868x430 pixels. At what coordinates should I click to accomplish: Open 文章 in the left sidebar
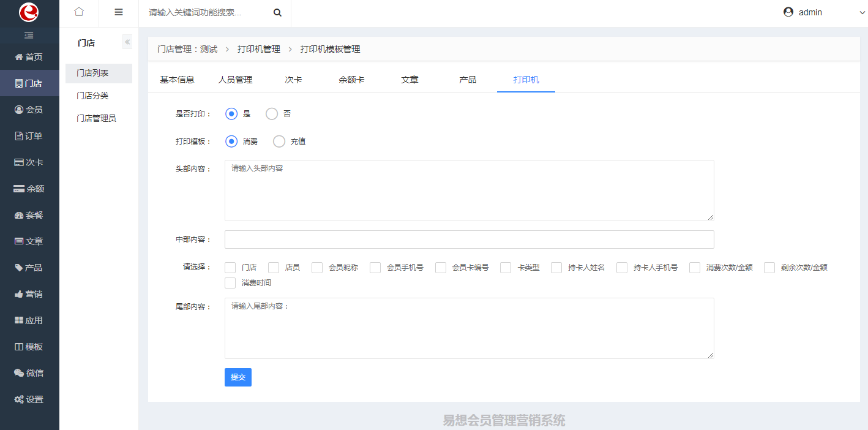pyautogui.click(x=29, y=241)
